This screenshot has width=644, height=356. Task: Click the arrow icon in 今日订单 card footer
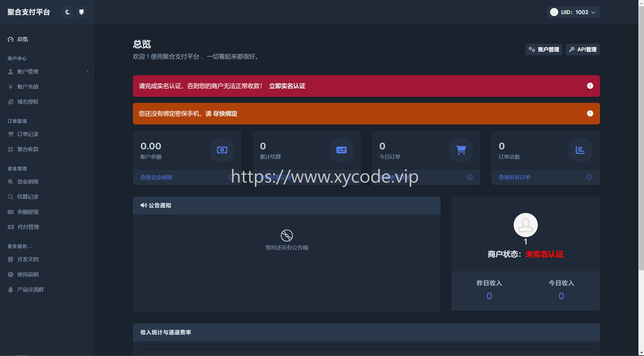(x=470, y=177)
